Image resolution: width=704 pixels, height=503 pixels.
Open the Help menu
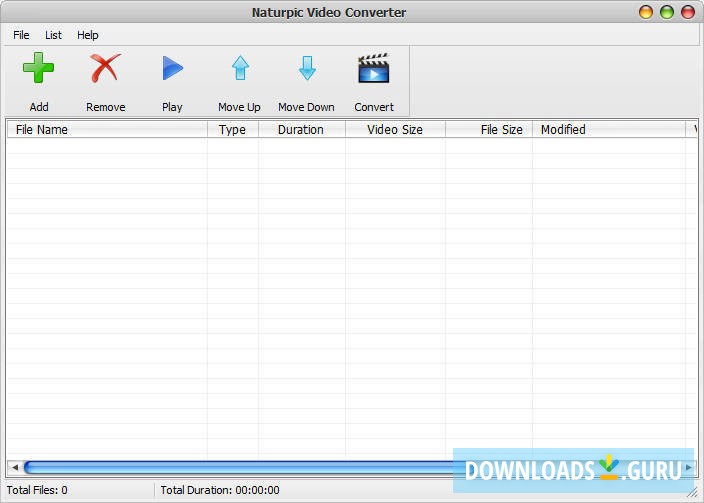(88, 35)
